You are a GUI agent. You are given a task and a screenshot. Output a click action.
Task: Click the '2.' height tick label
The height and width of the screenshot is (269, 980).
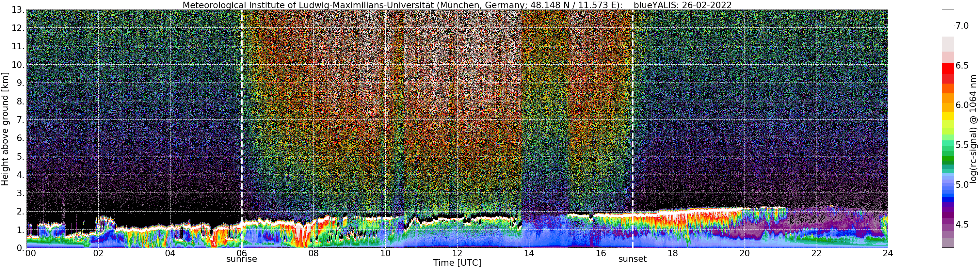[21, 211]
